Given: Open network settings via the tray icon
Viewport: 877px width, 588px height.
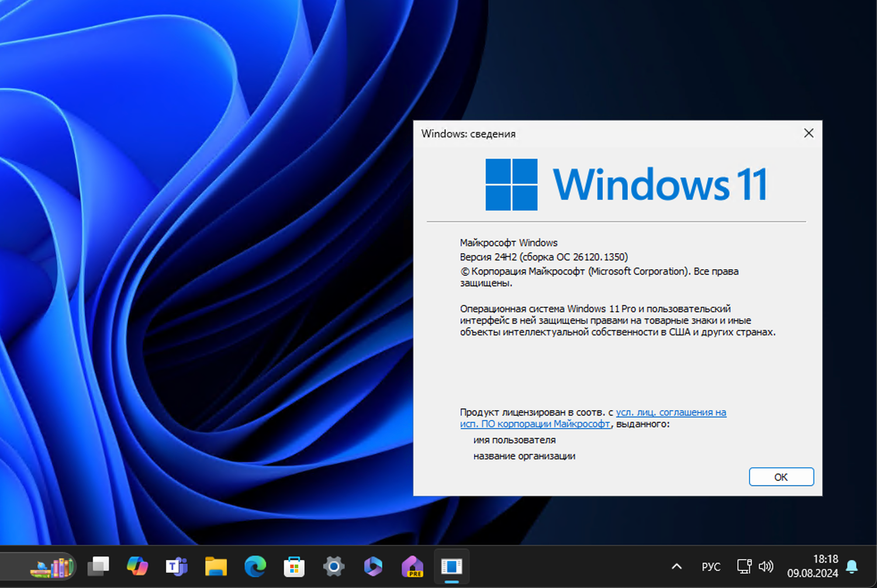Looking at the screenshot, I should click(x=744, y=566).
